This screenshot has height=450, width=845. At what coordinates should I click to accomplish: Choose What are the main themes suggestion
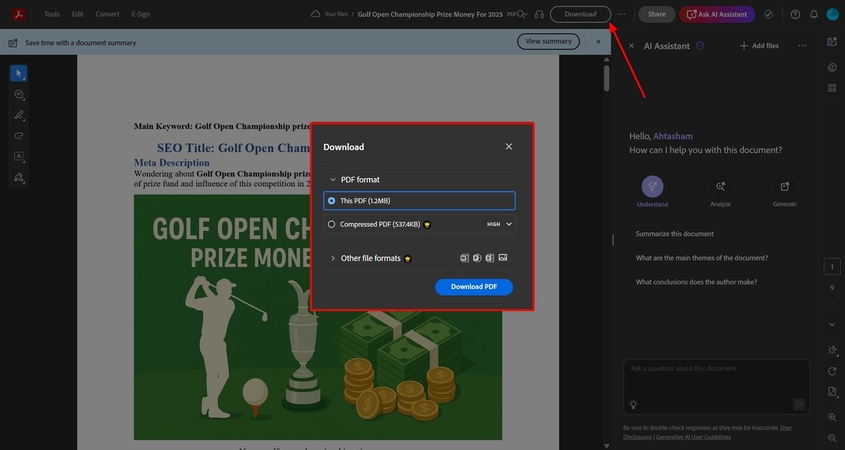pyautogui.click(x=702, y=258)
